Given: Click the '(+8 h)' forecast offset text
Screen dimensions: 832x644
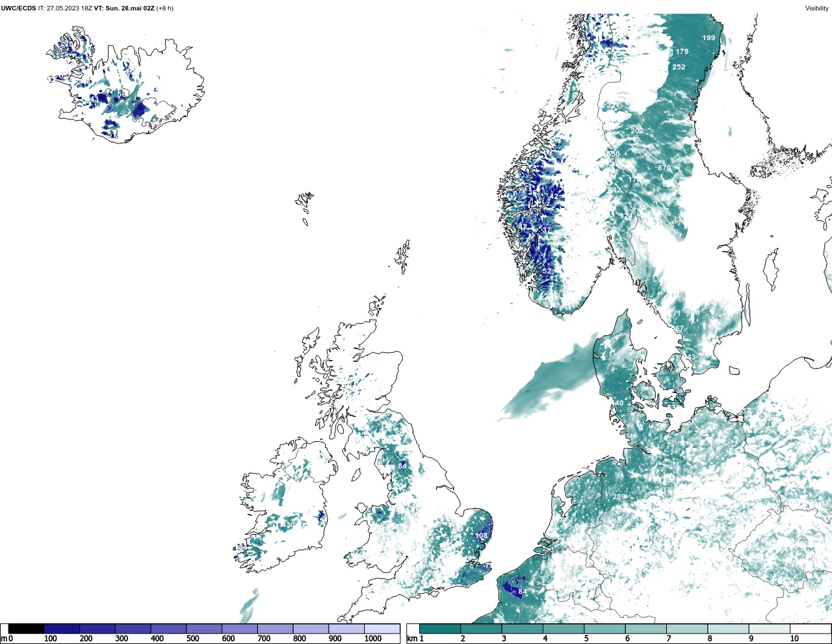Looking at the screenshot, I should click(165, 8).
